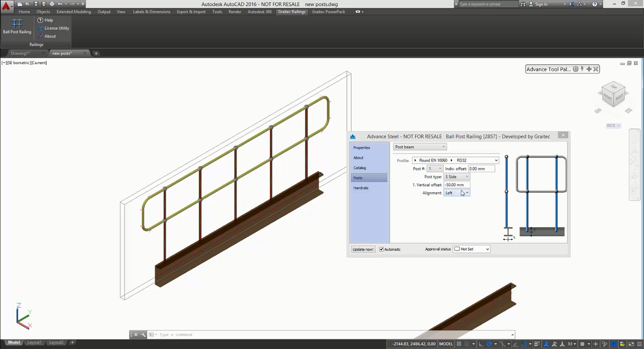Screen dimensions: 644x349
Task: Toggle ortho mode in status bar
Action: click(x=481, y=344)
